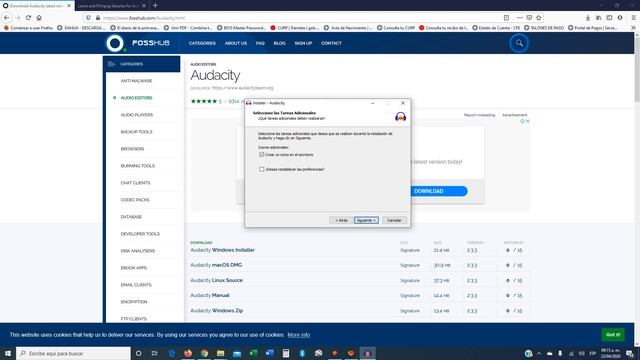This screenshot has width=640, height=360.
Task: Click the browser back arrow
Action: point(7,18)
